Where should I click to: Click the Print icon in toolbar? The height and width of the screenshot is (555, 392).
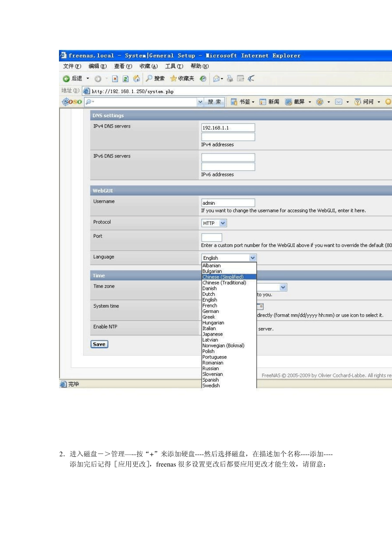(x=230, y=78)
